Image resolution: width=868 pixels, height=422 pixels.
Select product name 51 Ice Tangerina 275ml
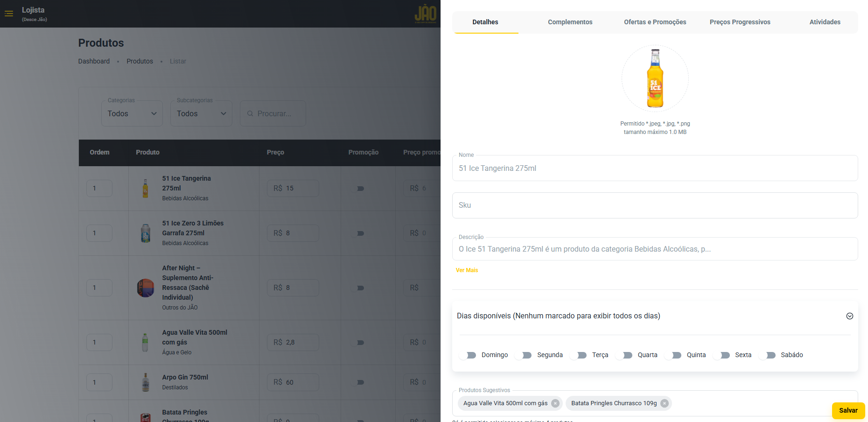point(187,183)
